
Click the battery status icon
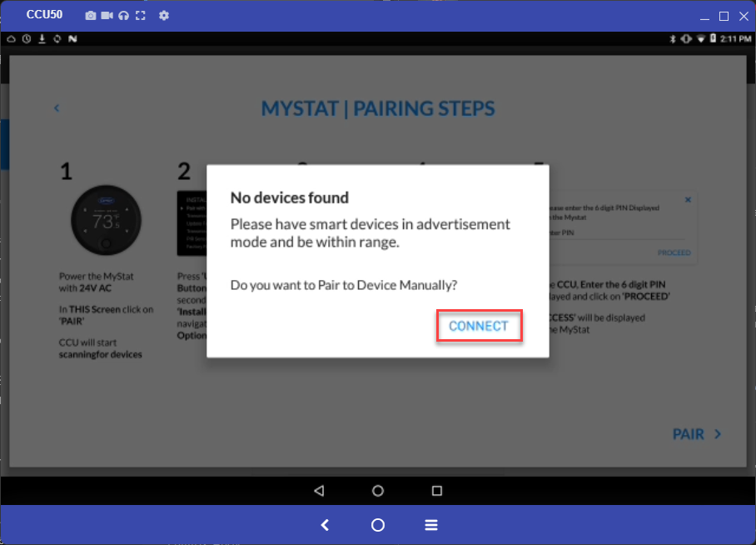tap(713, 39)
